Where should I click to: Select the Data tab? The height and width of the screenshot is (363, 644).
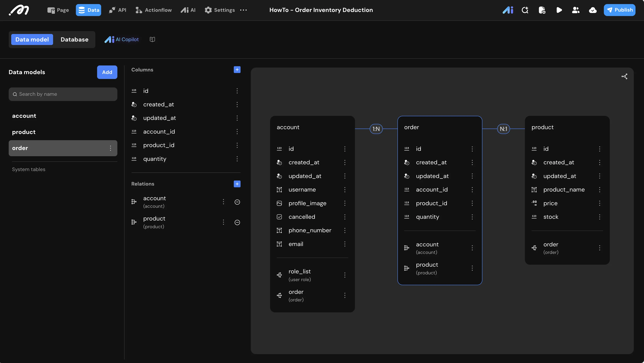(88, 10)
